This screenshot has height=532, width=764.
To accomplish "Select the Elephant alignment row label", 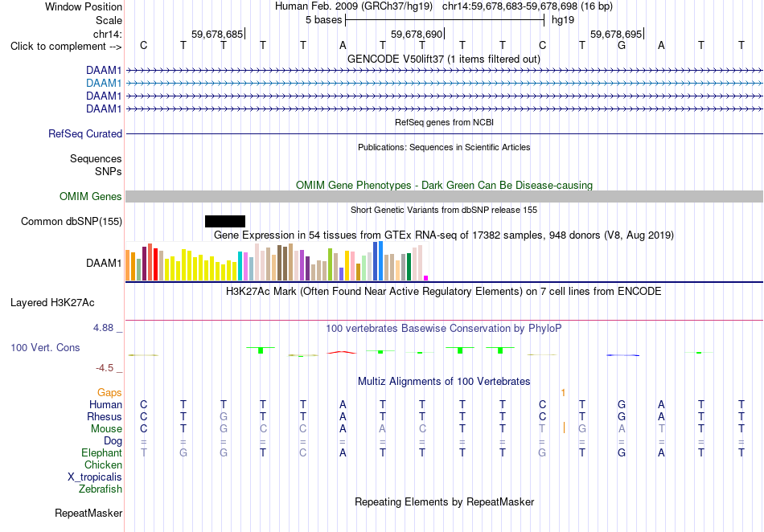I will pyautogui.click(x=101, y=452).
